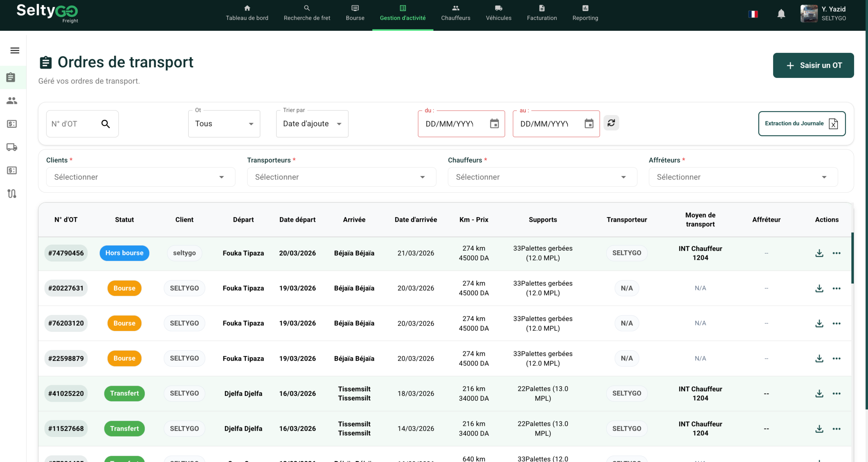Expand the Affréteurs selection dropdown
The width and height of the screenshot is (868, 462).
pyautogui.click(x=743, y=177)
